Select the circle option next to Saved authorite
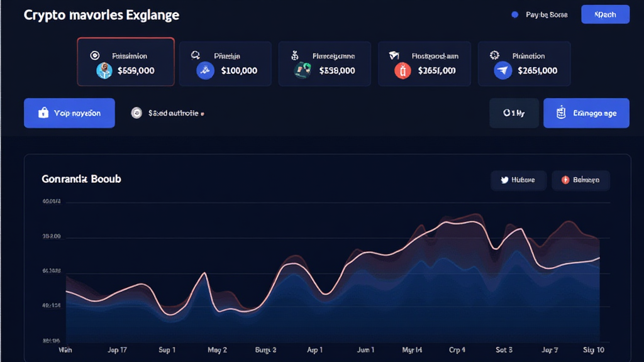This screenshot has width=644, height=362. pyautogui.click(x=136, y=113)
